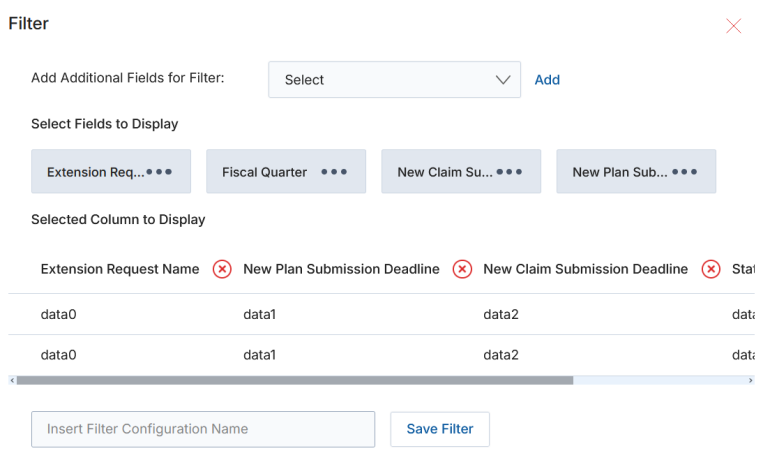Select the New Claim Su... field chip

tap(461, 171)
